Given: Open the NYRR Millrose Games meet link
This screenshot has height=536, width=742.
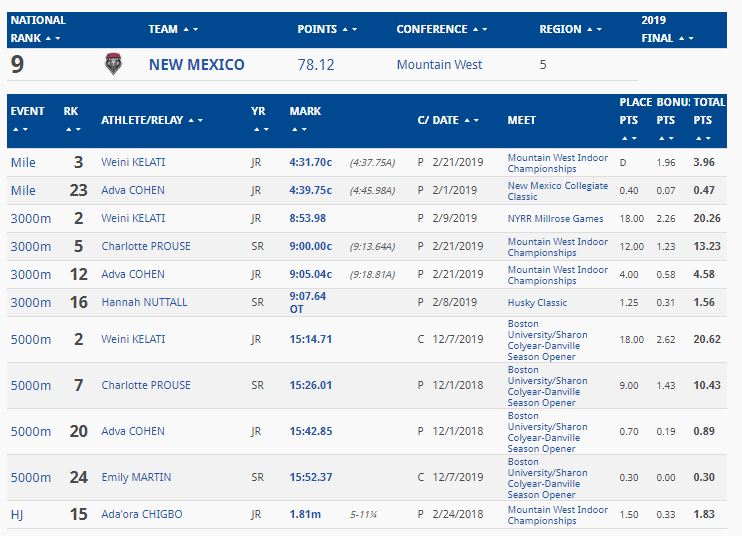Looking at the screenshot, I should point(555,219).
